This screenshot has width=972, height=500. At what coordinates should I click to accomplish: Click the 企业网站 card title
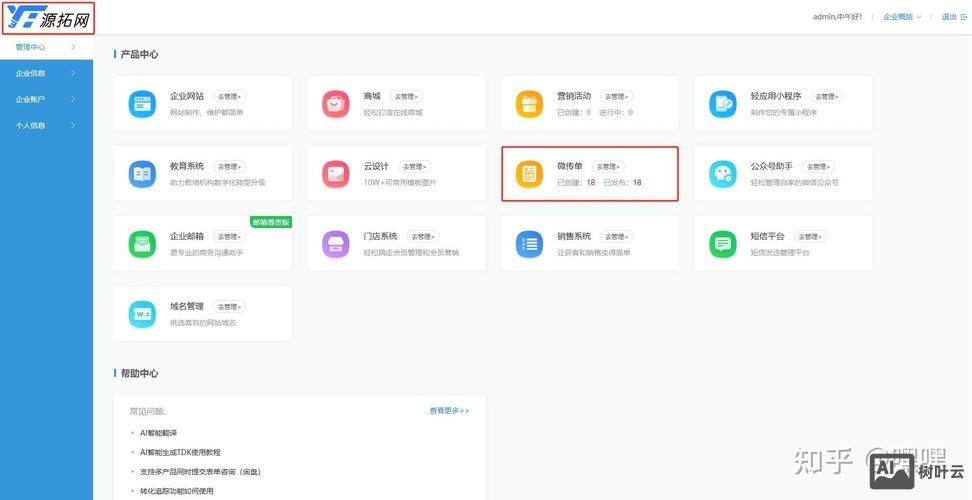tap(187, 96)
